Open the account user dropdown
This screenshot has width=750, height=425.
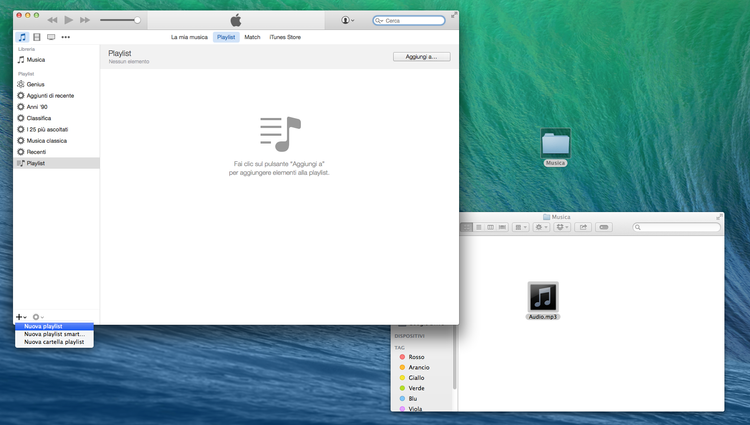tap(347, 20)
